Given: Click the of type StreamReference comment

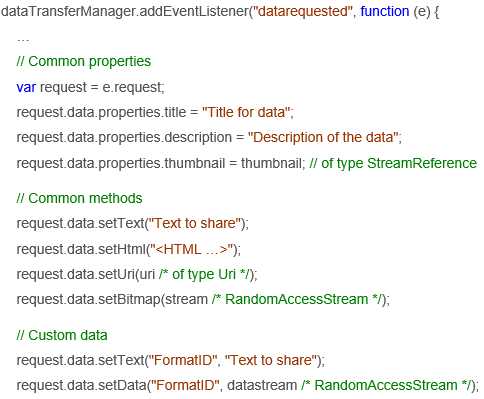Looking at the screenshot, I should (393, 164).
